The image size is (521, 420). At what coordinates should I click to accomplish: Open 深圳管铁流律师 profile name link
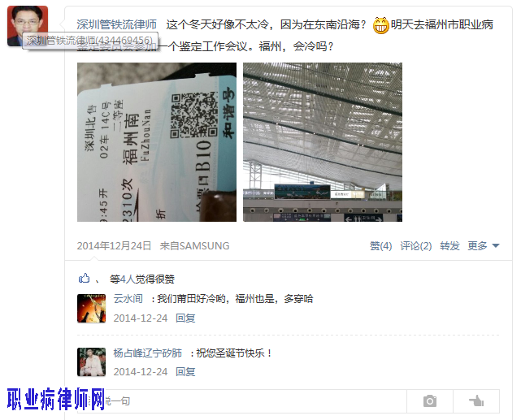116,24
